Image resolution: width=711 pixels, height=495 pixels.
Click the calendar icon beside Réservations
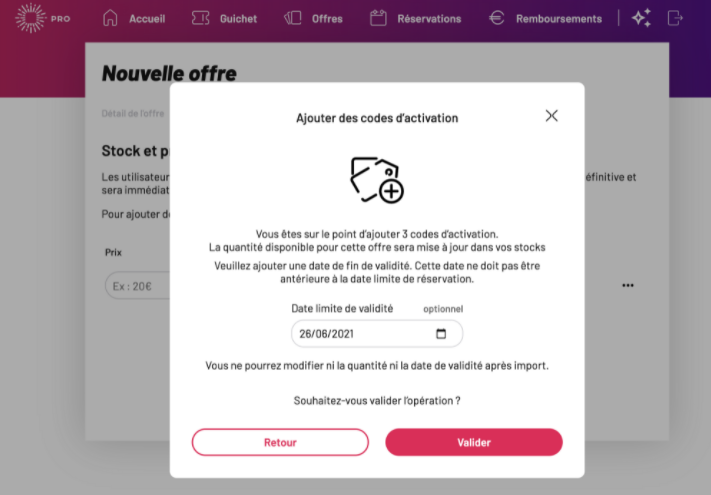pos(378,18)
